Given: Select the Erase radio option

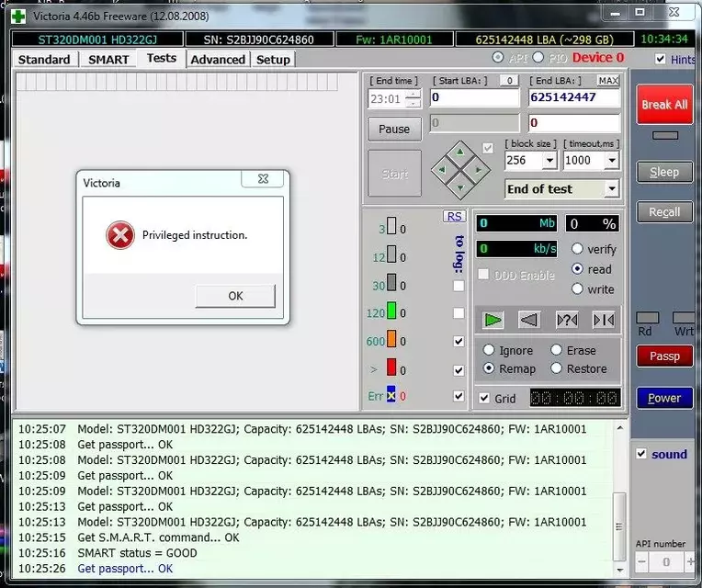Looking at the screenshot, I should click(556, 350).
